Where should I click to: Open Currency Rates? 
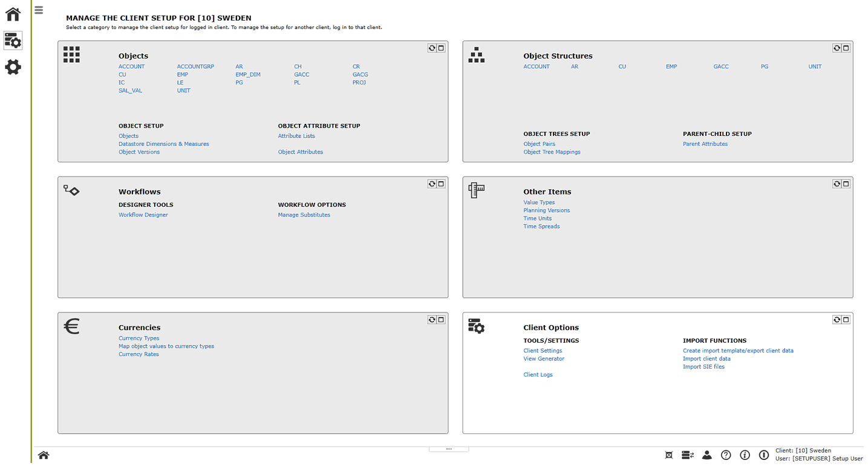tap(139, 354)
